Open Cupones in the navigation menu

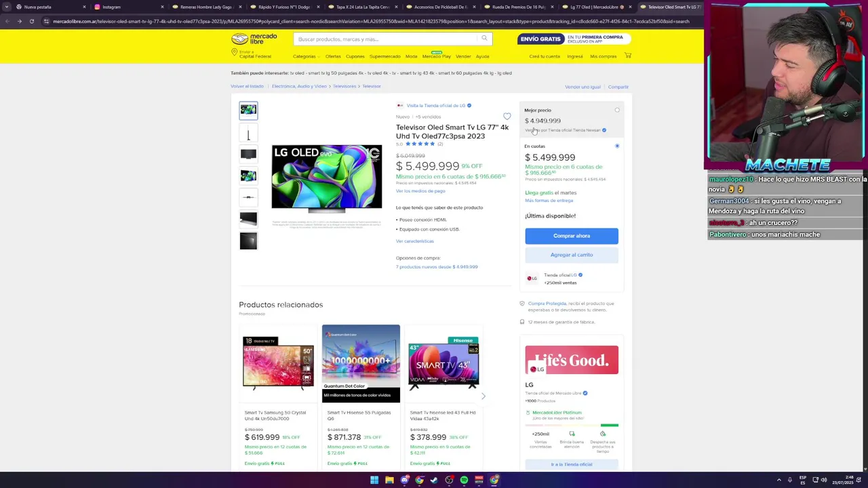pyautogui.click(x=355, y=56)
